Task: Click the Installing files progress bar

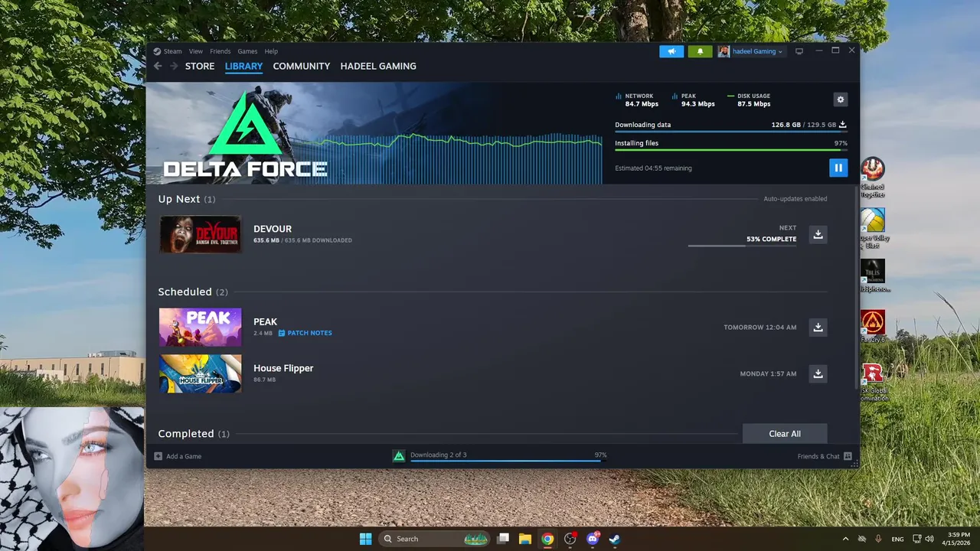Action: (731, 150)
